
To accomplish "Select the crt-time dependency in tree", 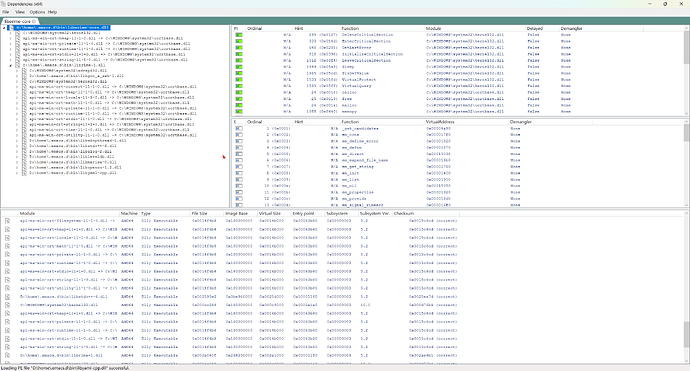I will [110, 130].
